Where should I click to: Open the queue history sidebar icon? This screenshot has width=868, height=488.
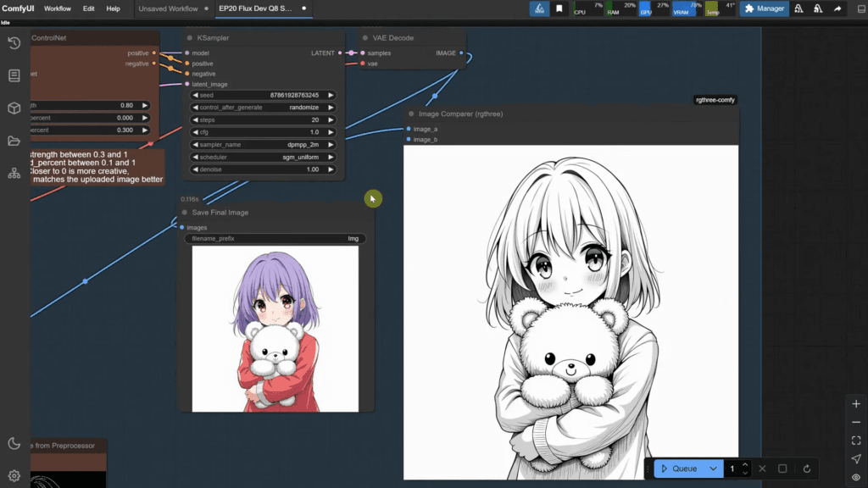coord(14,43)
